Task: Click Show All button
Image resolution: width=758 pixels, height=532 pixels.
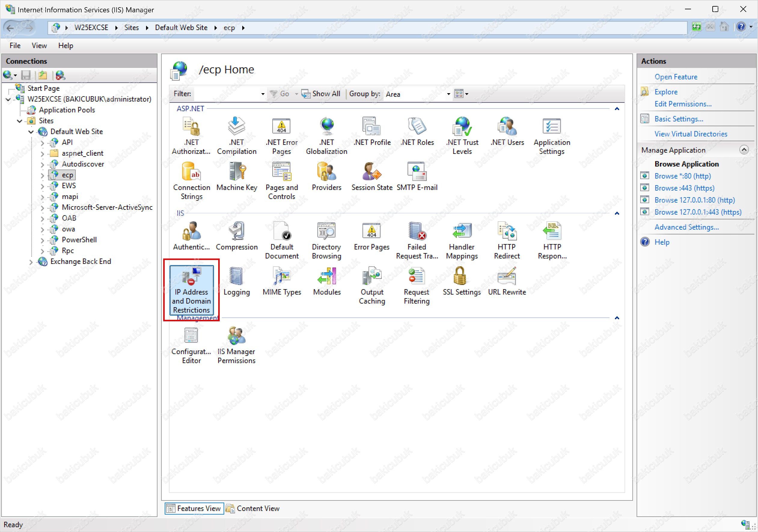Action: point(321,94)
